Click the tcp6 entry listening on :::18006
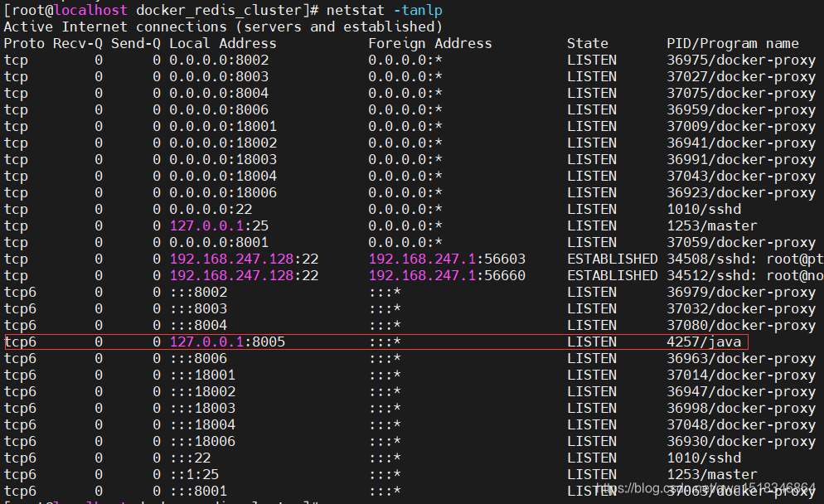 click(x=202, y=441)
